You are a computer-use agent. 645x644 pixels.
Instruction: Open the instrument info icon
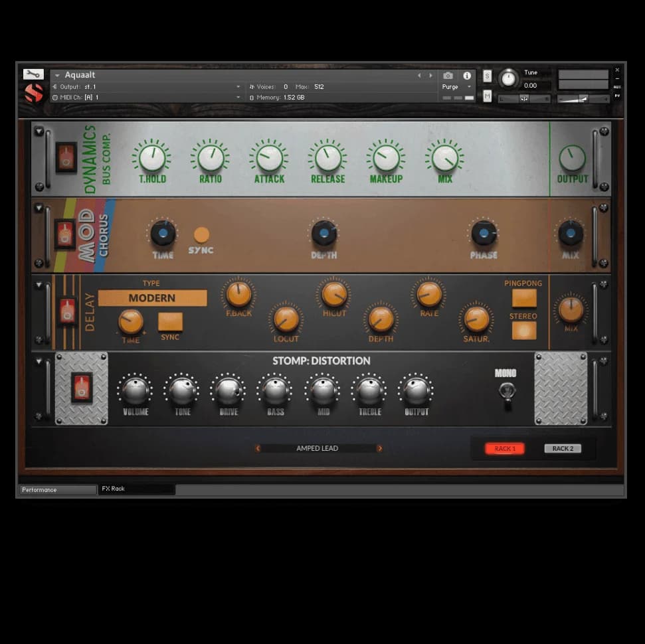467,76
